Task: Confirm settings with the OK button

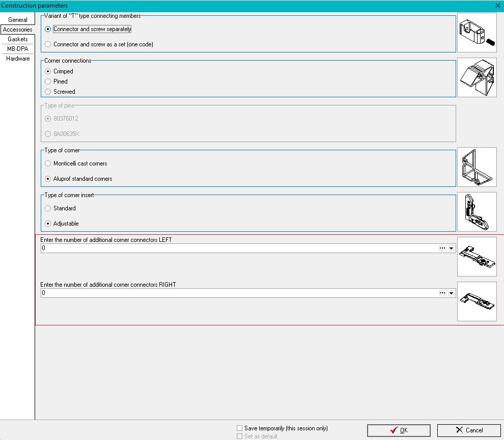Action: click(399, 430)
